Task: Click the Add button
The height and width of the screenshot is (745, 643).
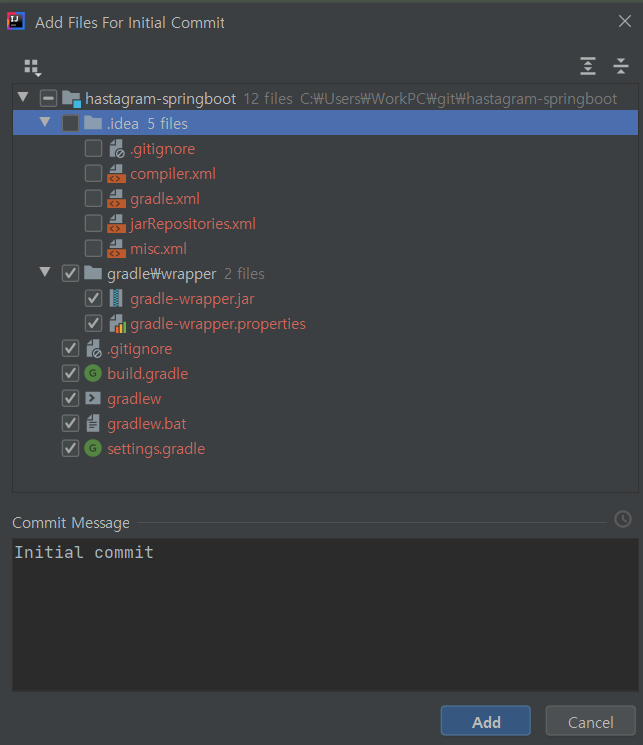Action: (x=485, y=721)
